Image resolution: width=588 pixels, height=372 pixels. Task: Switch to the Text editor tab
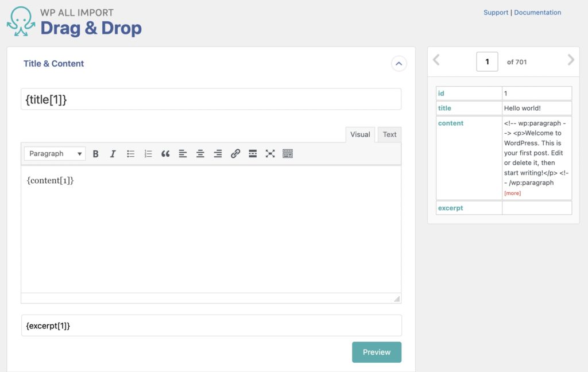click(x=389, y=134)
